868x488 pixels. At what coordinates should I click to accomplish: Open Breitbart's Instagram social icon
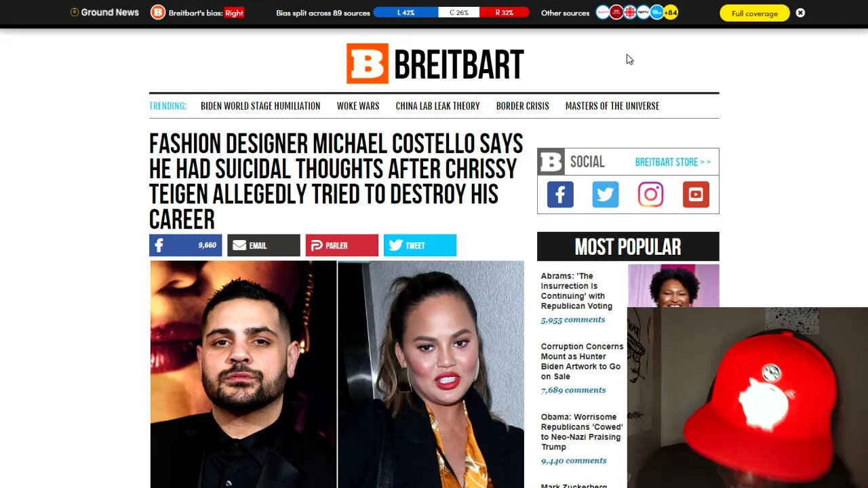point(650,195)
